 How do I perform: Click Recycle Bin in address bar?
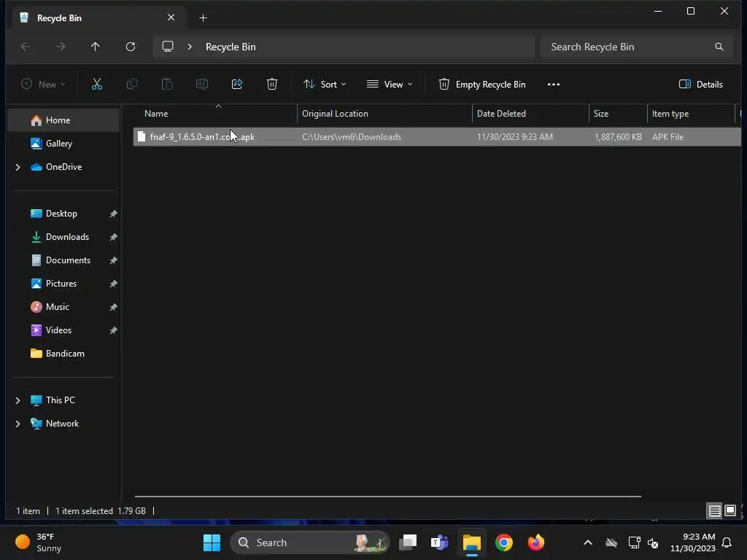231,47
